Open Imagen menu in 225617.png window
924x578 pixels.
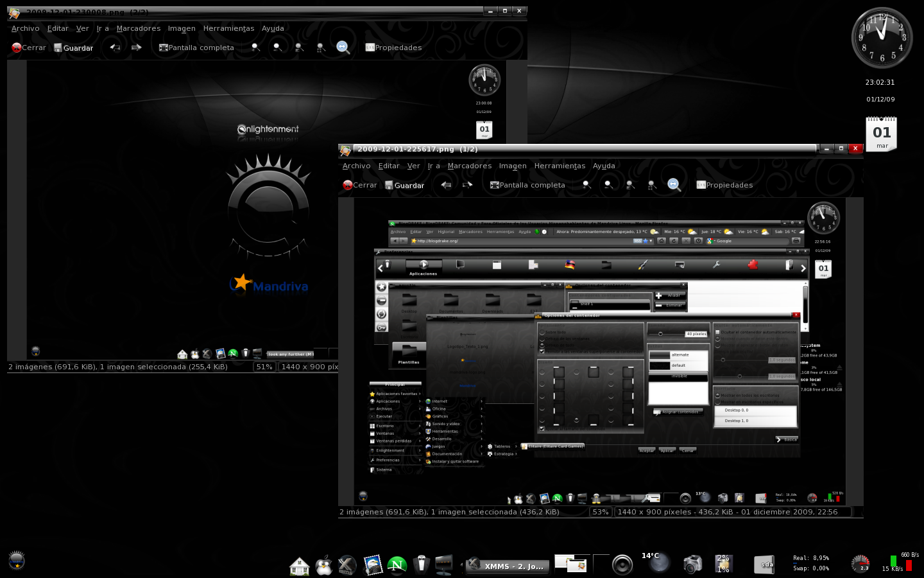point(513,166)
